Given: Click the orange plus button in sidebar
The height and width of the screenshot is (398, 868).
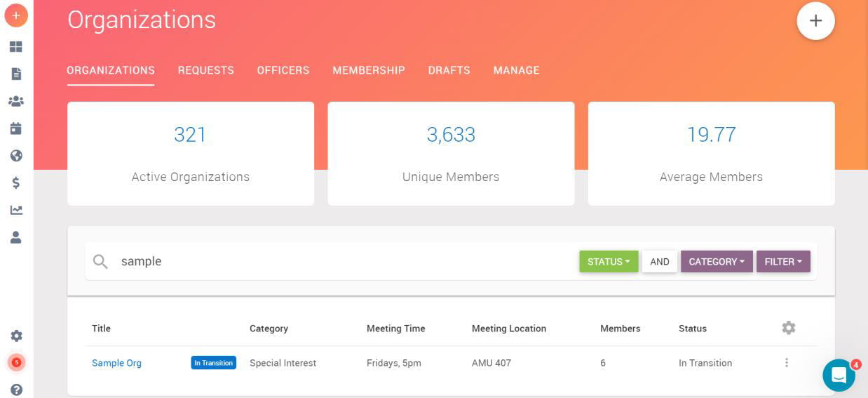Looking at the screenshot, I should 16,15.
